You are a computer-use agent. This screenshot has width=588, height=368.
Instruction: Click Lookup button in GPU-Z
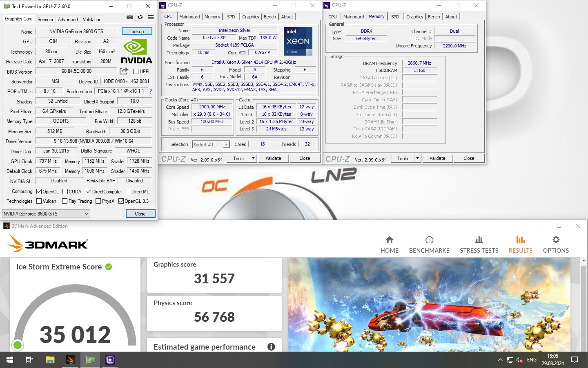[137, 31]
